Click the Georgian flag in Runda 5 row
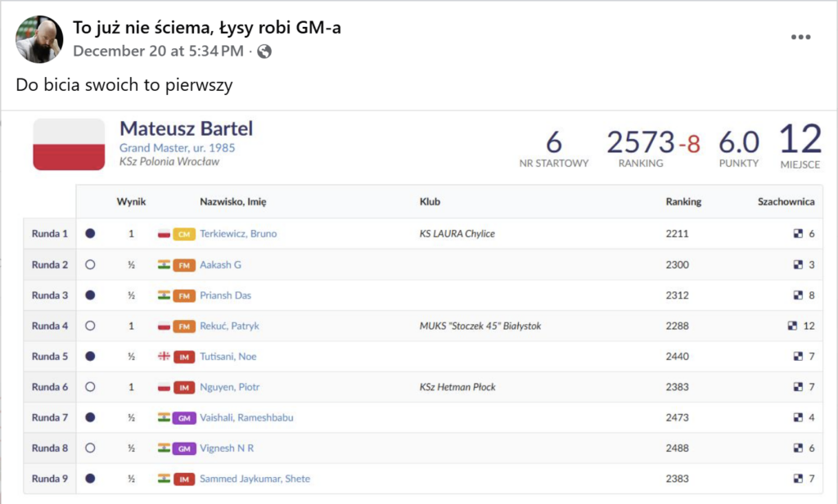Viewport: 838px width, 504px height. pyautogui.click(x=164, y=357)
